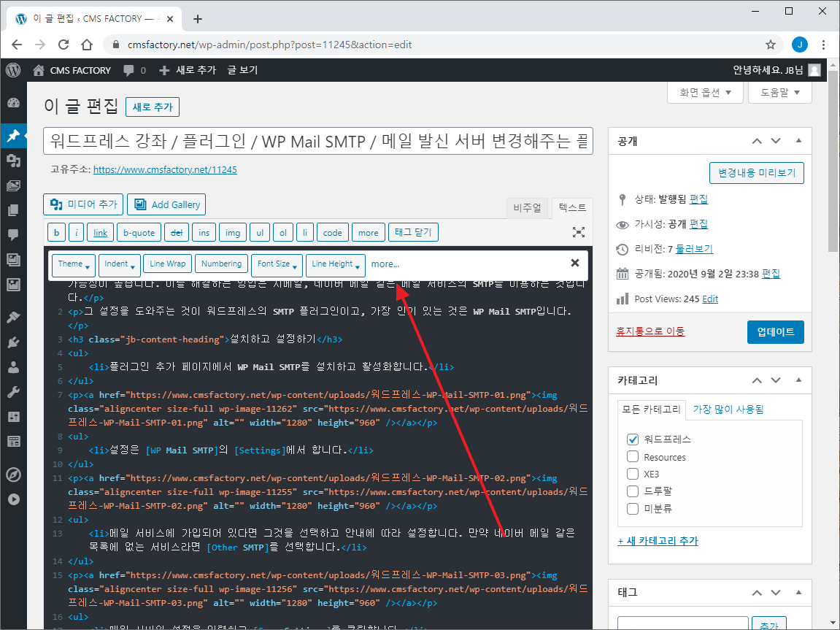Screen dimensions: 840x630
Task: Check the XE3 category
Action: [633, 474]
